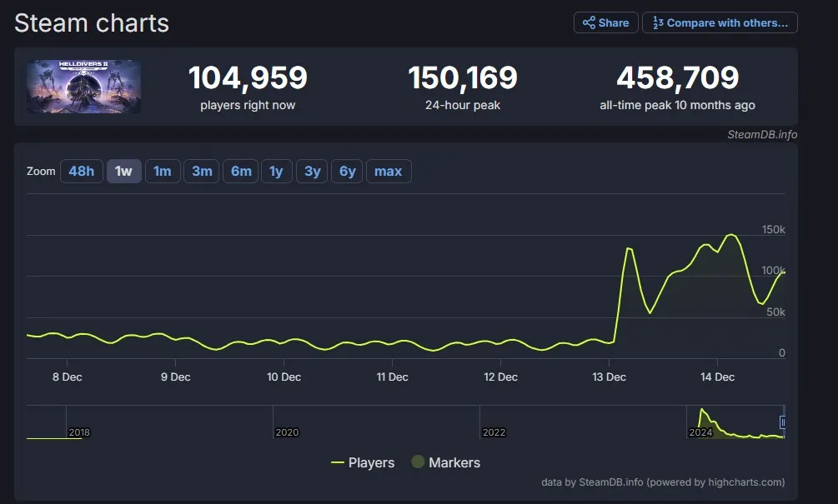The width and height of the screenshot is (838, 504).
Task: Click the Share button
Action: tap(605, 23)
